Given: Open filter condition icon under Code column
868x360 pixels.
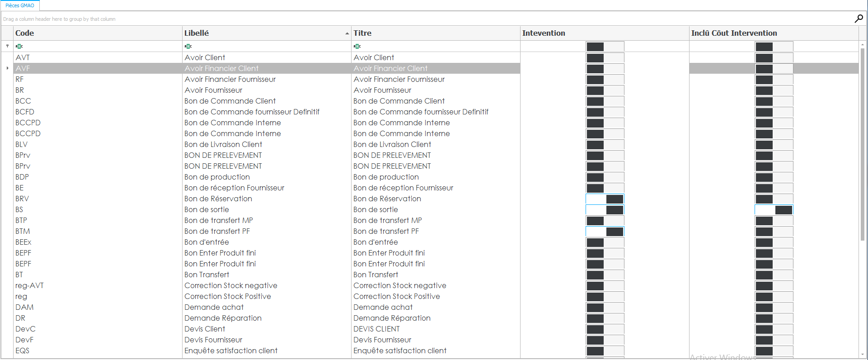Looking at the screenshot, I should (19, 46).
